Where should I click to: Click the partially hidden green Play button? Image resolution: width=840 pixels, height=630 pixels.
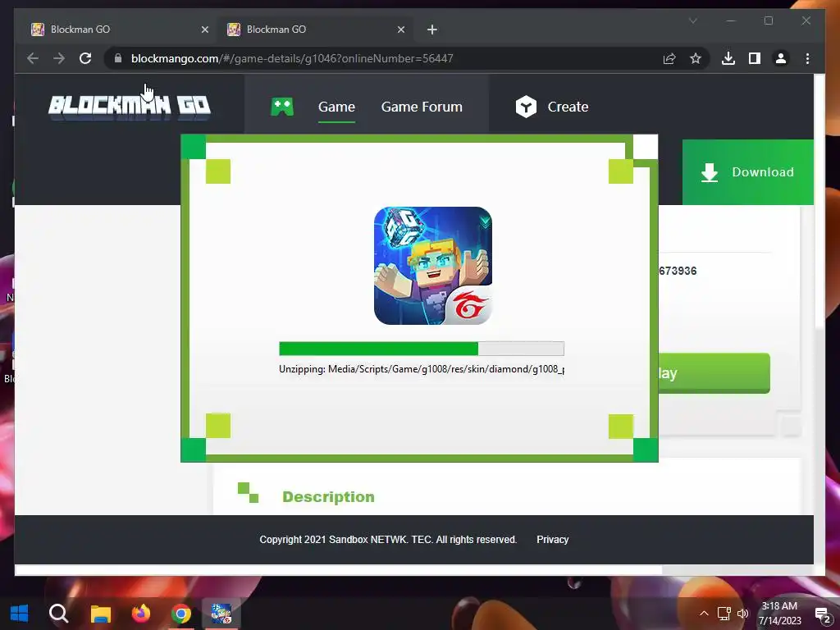(x=714, y=373)
